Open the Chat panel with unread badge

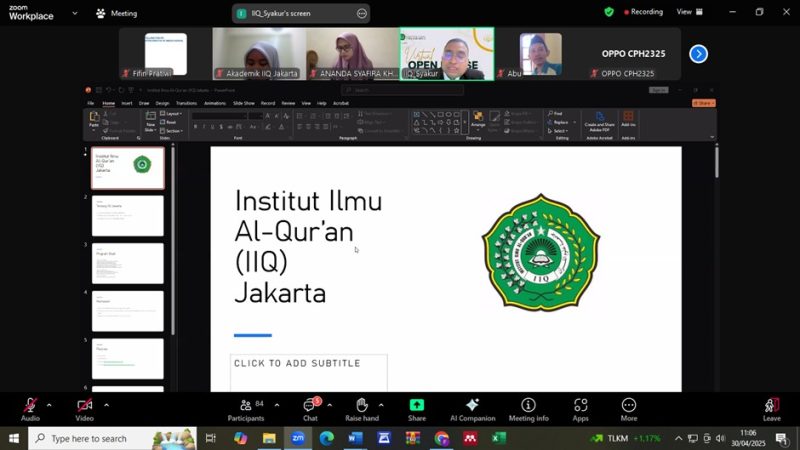310,410
